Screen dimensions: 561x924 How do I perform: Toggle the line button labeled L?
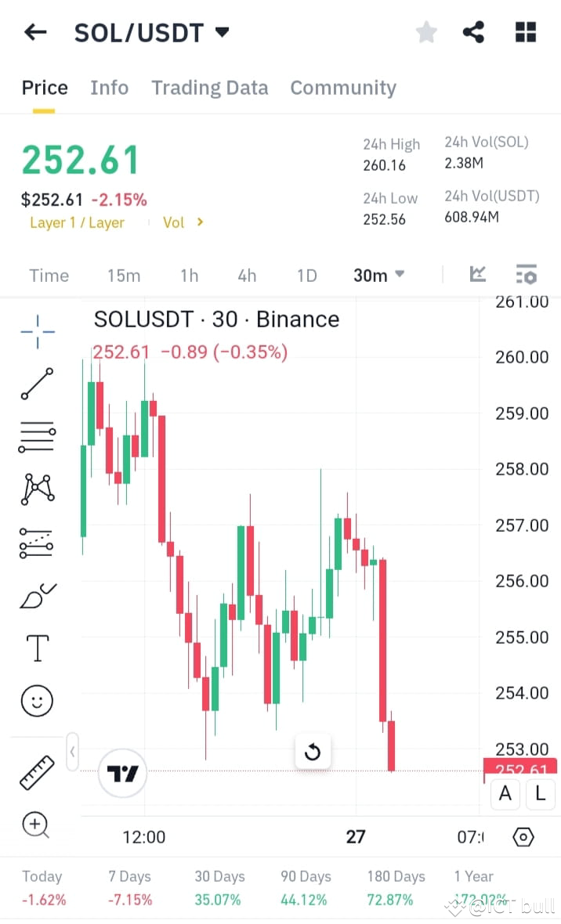click(x=540, y=794)
